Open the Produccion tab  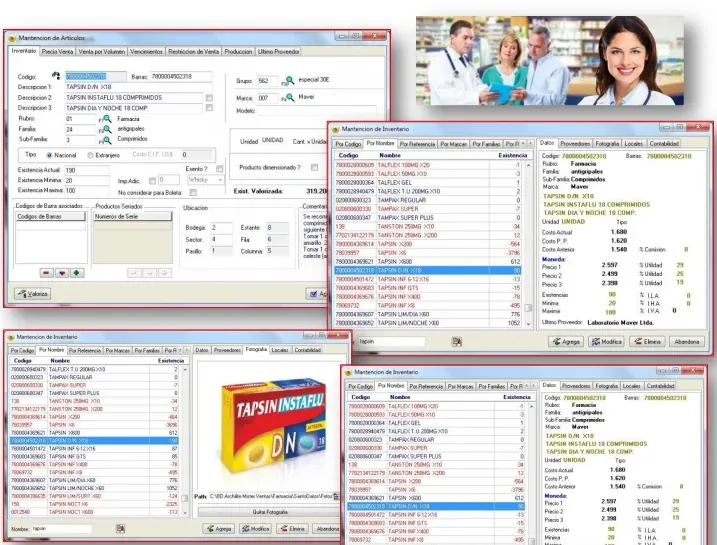click(x=238, y=52)
